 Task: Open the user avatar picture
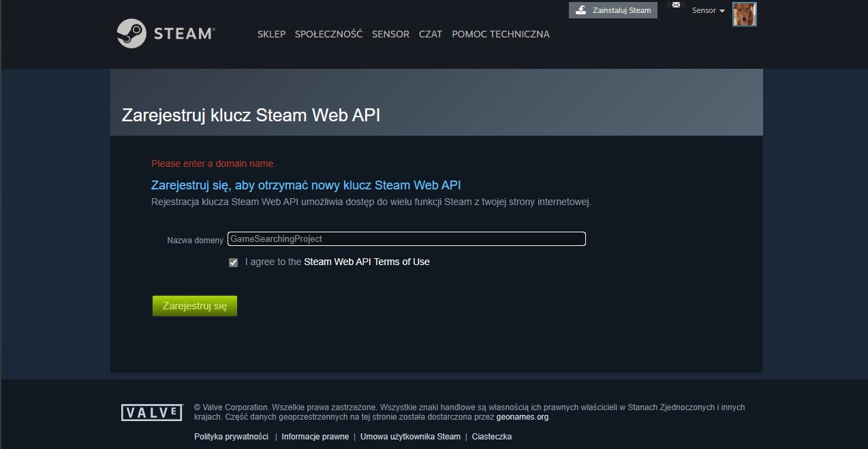[745, 14]
